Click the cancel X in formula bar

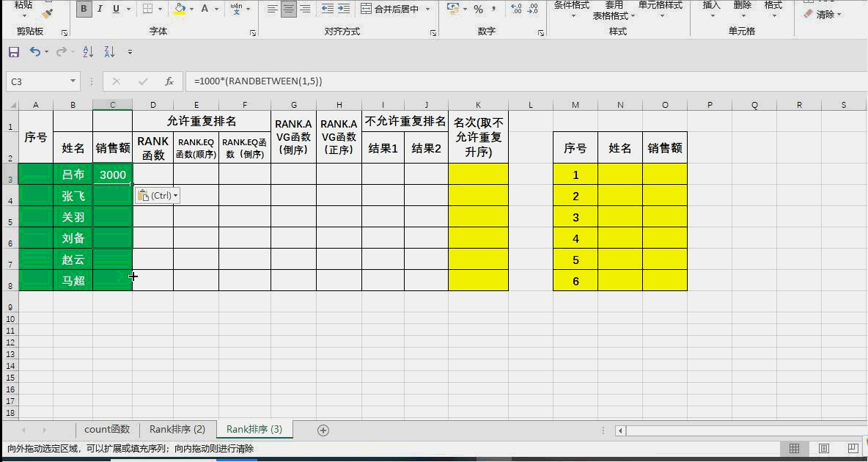(x=117, y=81)
